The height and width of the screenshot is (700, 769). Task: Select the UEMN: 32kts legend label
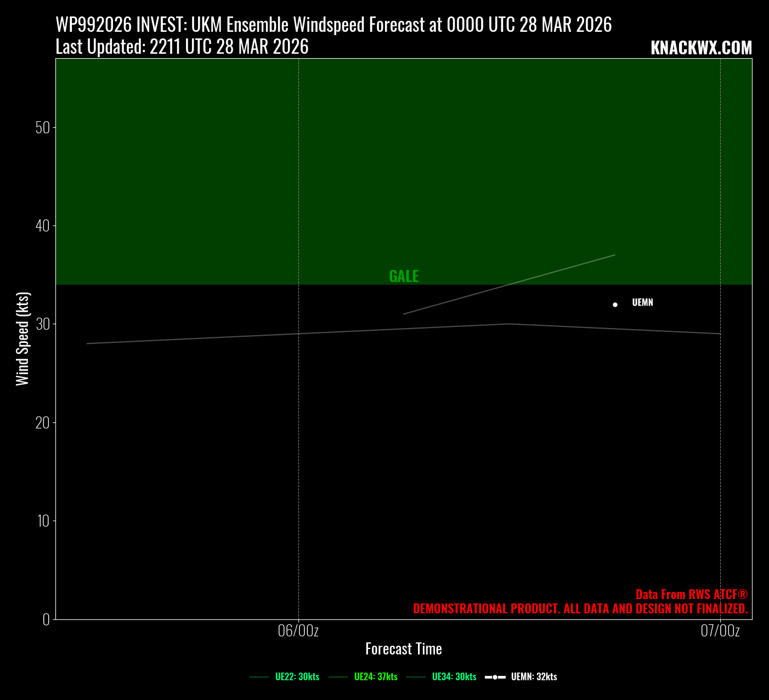pyautogui.click(x=534, y=677)
